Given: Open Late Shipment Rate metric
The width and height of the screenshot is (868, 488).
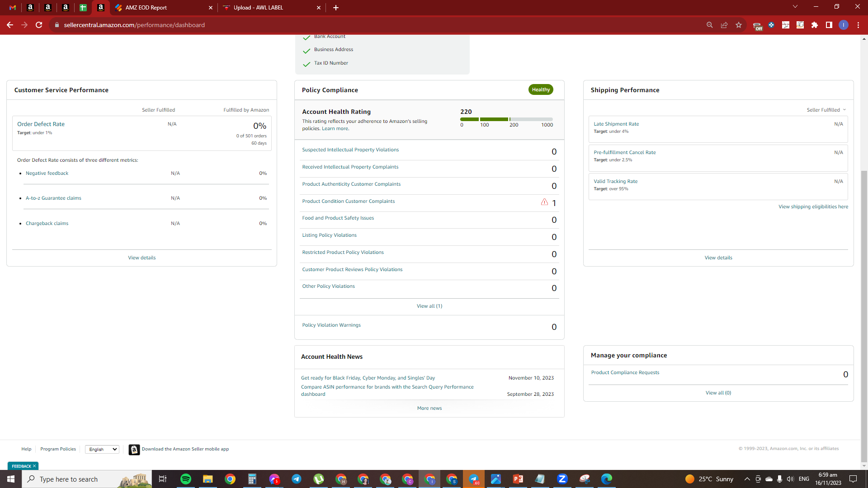Looking at the screenshot, I should pos(616,124).
